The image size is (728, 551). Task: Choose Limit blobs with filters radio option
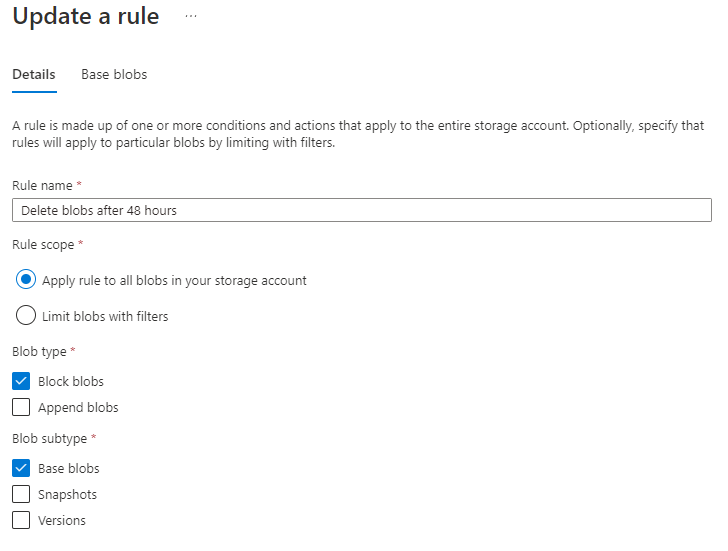pos(26,315)
